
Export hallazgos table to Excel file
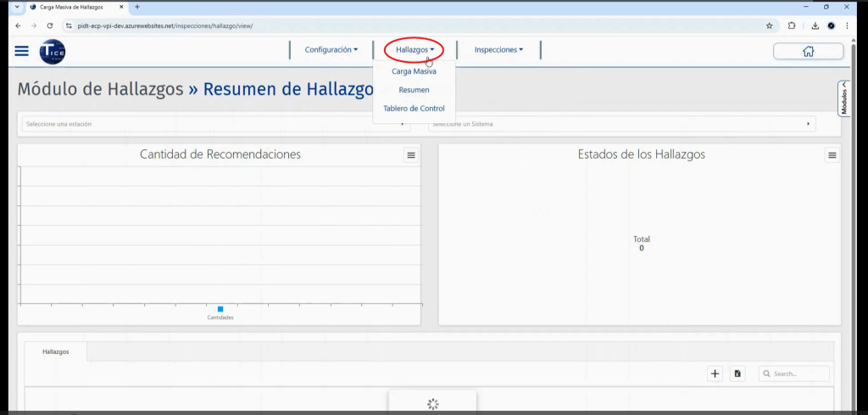(737, 373)
